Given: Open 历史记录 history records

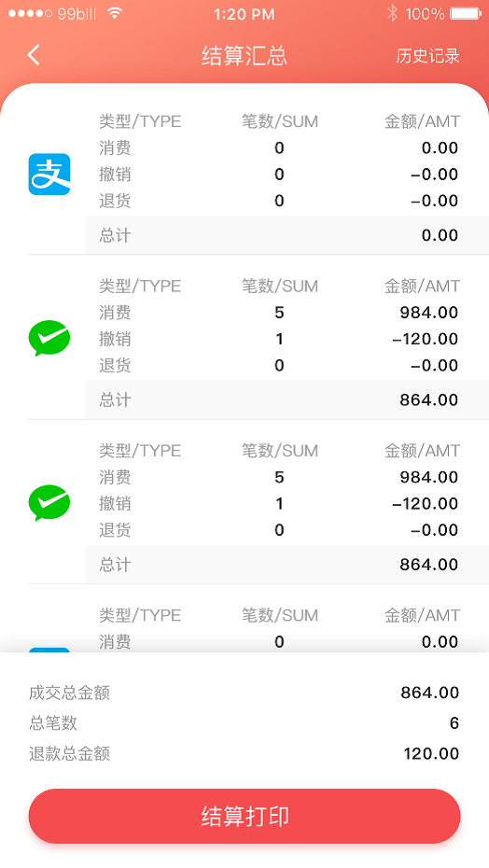Looking at the screenshot, I should click(427, 56).
